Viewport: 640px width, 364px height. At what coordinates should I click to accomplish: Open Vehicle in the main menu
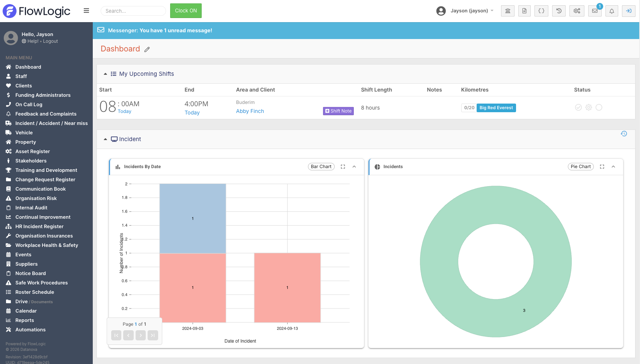24,132
